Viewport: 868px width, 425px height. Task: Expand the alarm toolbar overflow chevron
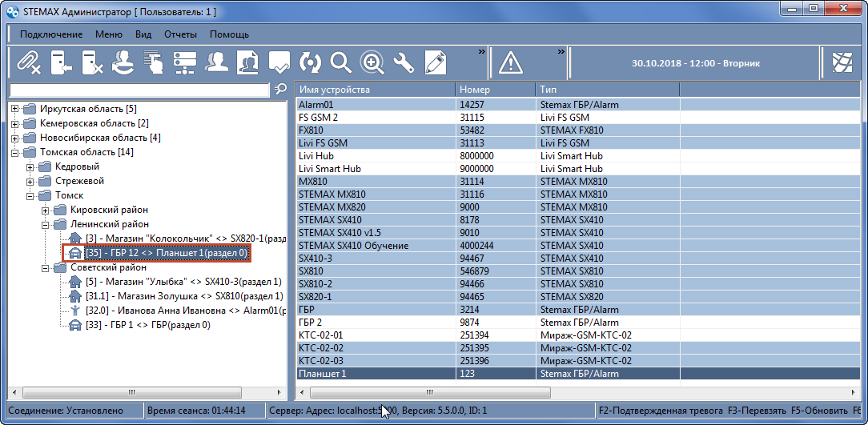(561, 51)
